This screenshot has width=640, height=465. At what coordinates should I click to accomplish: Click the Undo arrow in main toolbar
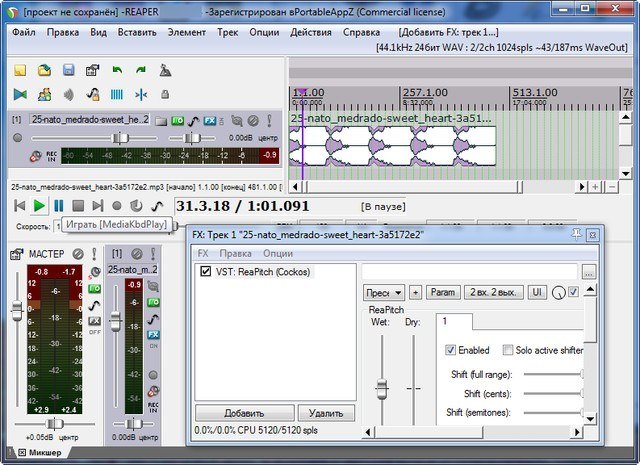[116, 71]
